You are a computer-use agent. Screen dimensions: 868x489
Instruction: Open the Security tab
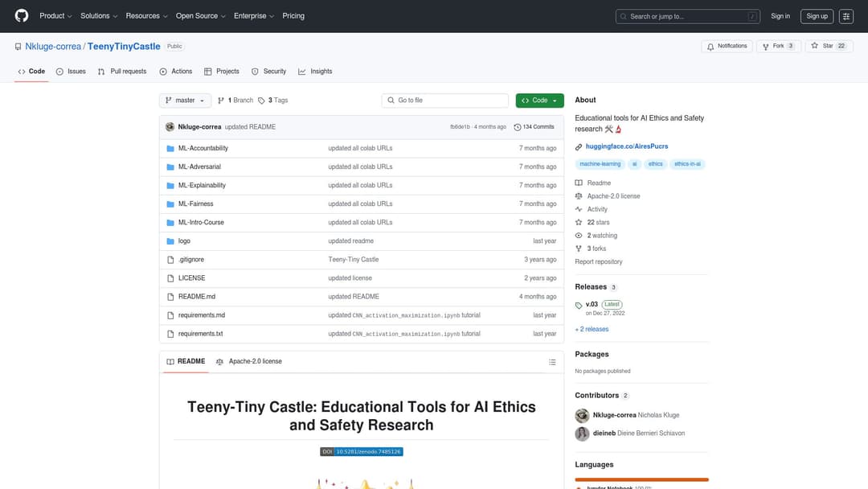[x=269, y=72]
